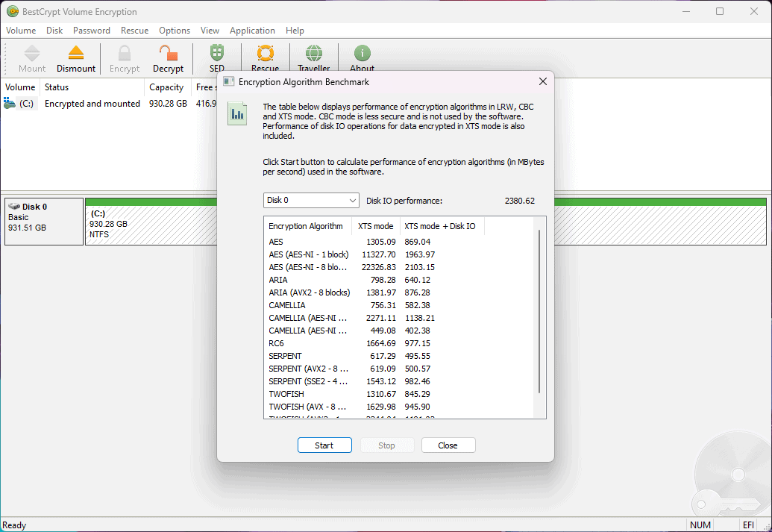Start the encryption benchmark

pyautogui.click(x=324, y=445)
